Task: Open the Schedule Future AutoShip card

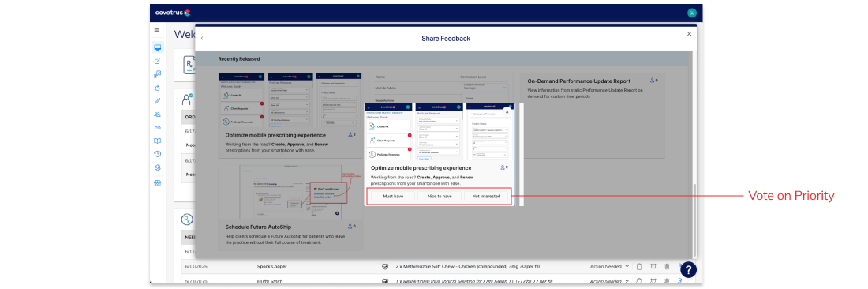Action: 290,207
